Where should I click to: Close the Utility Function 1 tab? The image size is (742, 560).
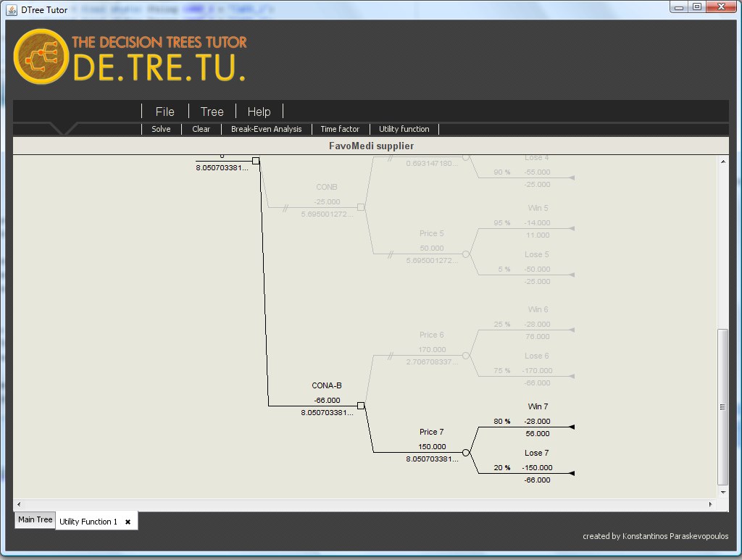128,522
